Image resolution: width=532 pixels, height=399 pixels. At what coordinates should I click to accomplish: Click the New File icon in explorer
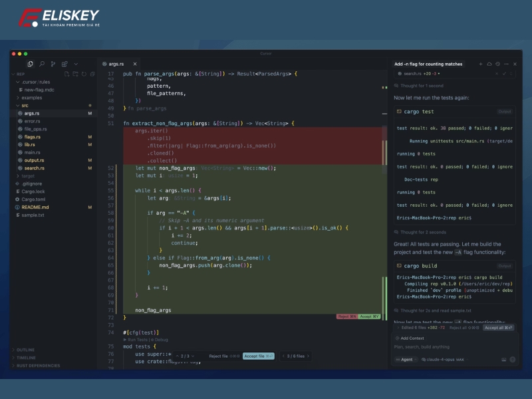[x=67, y=74]
